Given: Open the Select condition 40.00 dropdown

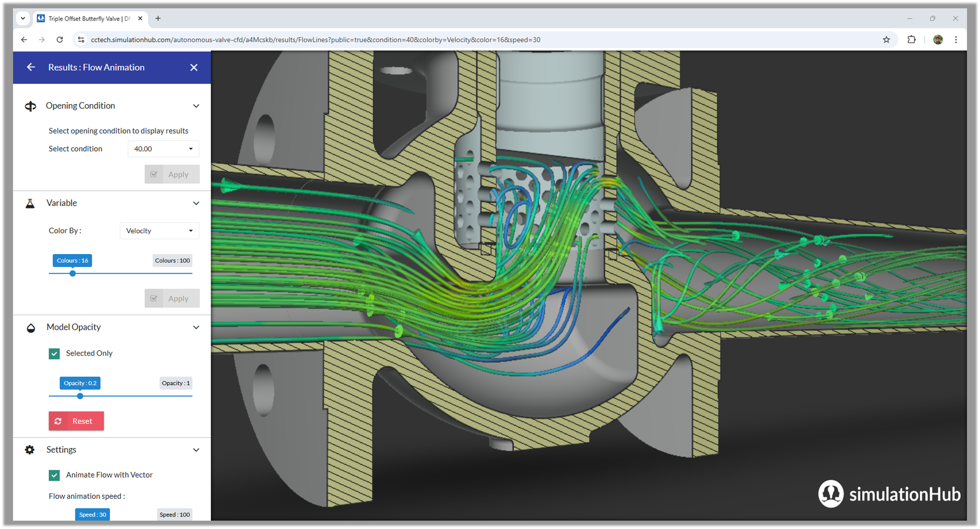Looking at the screenshot, I should coord(163,149).
